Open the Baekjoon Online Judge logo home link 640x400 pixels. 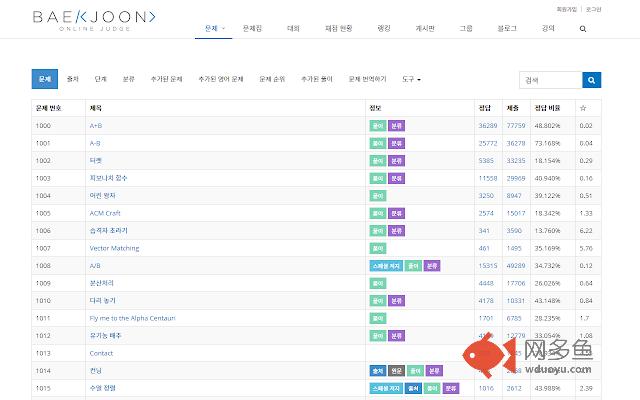click(x=94, y=20)
